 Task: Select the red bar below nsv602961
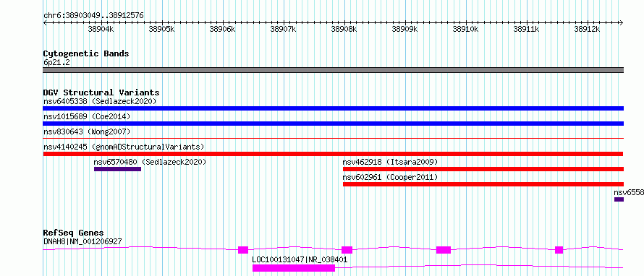[483, 184]
